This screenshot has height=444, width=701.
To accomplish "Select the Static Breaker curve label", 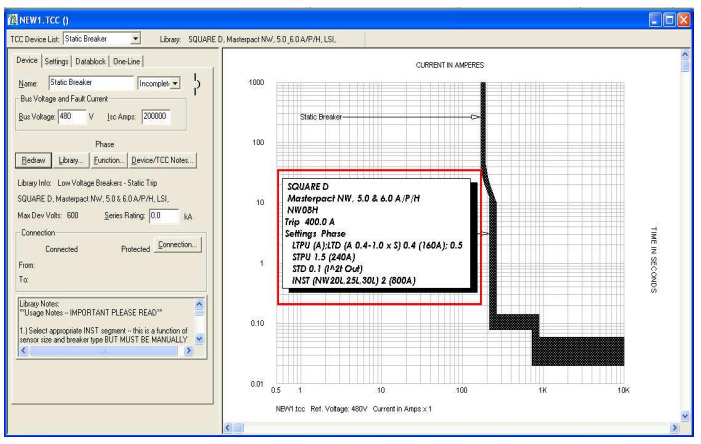I will click(x=321, y=117).
